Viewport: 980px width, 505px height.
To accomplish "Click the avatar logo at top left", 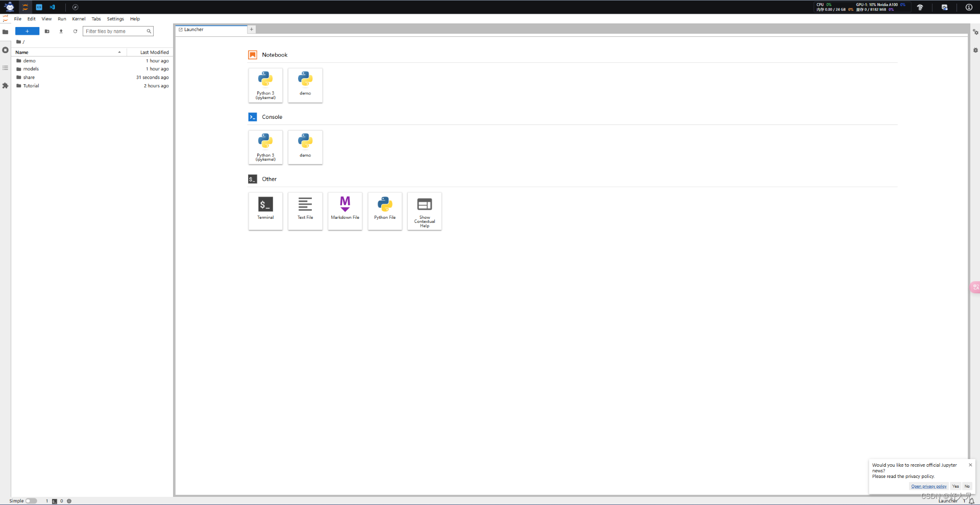I will click(x=9, y=7).
